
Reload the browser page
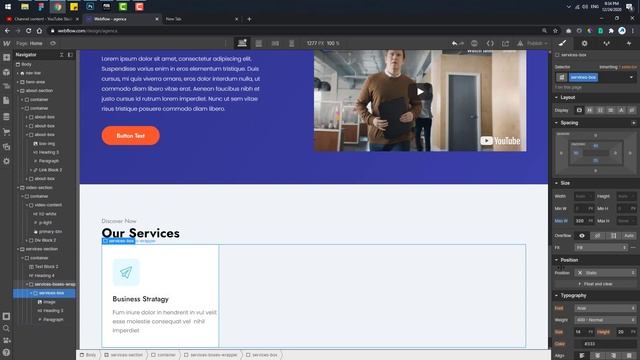[x=28, y=31]
